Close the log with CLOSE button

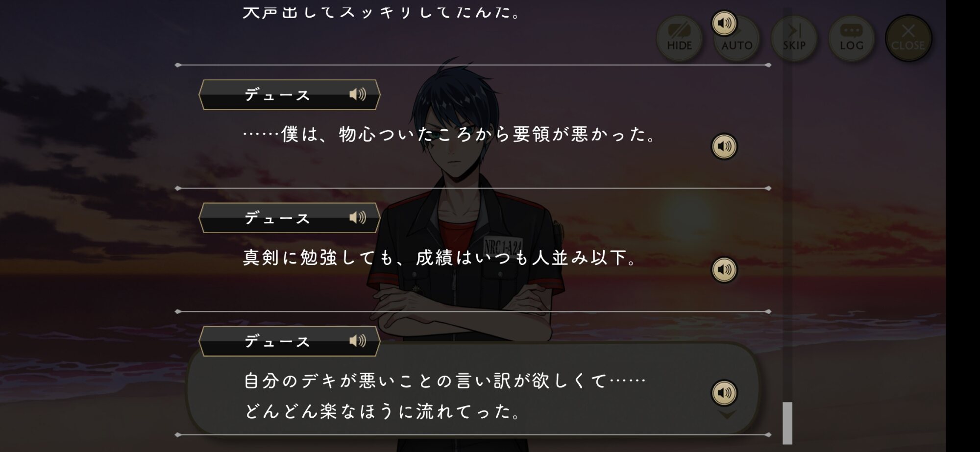[x=908, y=38]
